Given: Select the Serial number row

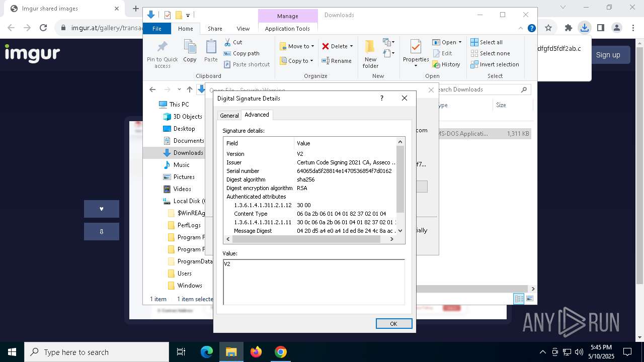Looking at the screenshot, I should tap(310, 171).
